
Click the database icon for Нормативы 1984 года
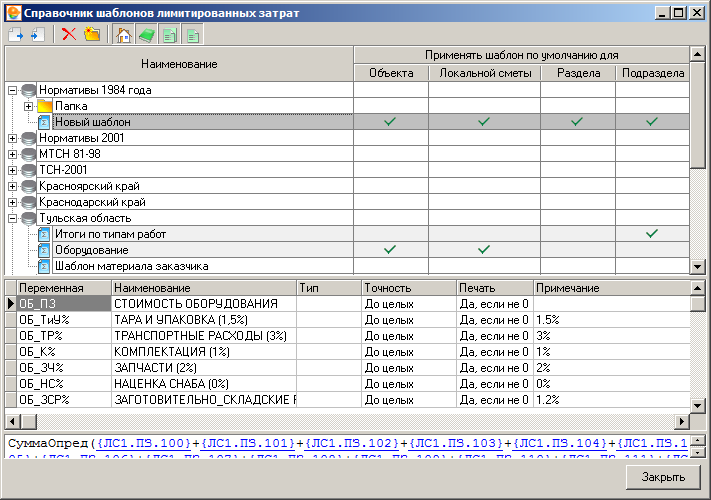[x=29, y=90]
